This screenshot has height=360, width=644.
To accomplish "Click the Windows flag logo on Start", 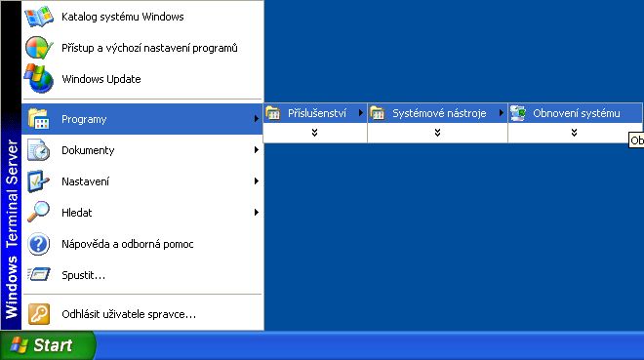I will 19,344.
